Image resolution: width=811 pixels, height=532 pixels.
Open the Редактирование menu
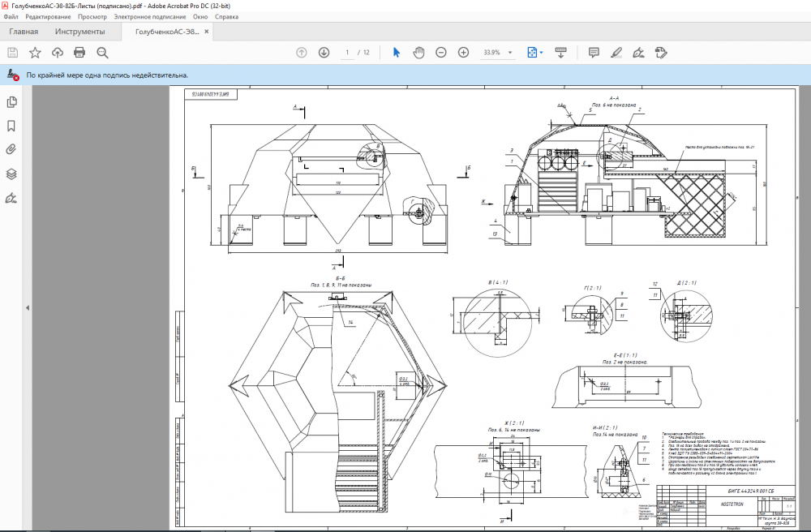point(48,16)
